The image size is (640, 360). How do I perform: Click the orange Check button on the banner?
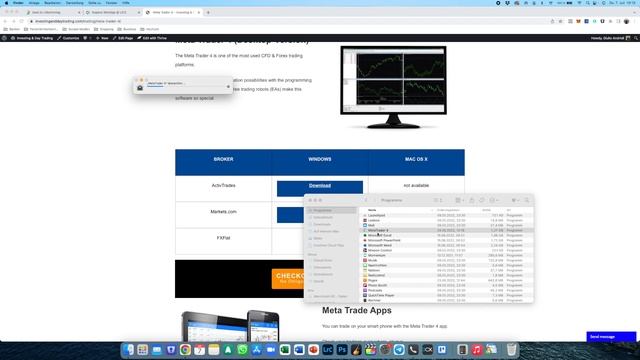(288, 278)
